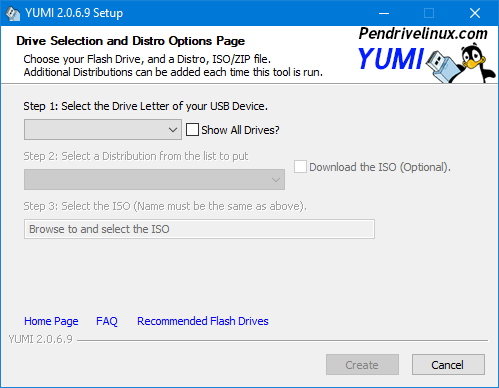
Task: Open the Home Page link
Action: 51,321
